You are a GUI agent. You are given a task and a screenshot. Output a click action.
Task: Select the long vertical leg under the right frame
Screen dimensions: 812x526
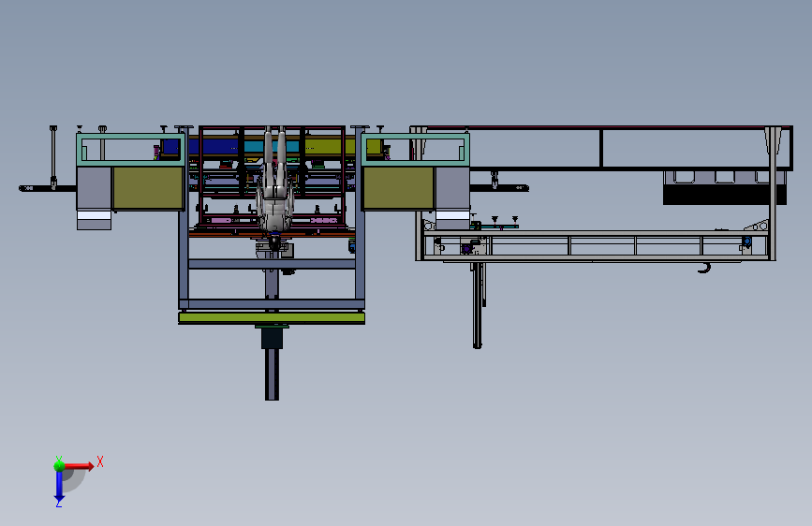click(x=477, y=305)
